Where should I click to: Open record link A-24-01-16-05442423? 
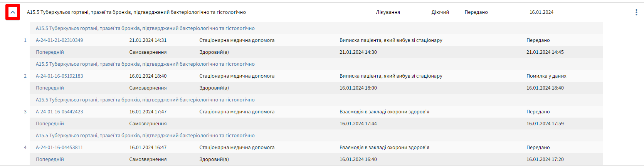tap(59, 112)
